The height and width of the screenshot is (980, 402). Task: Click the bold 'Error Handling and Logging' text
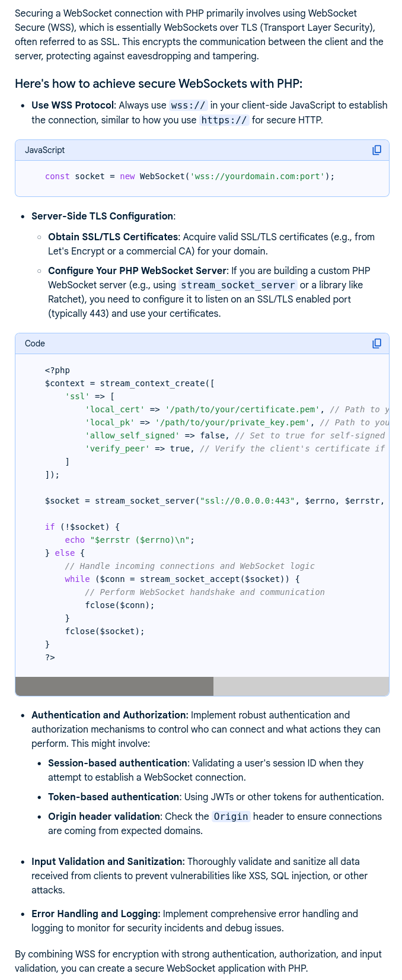pos(95,914)
